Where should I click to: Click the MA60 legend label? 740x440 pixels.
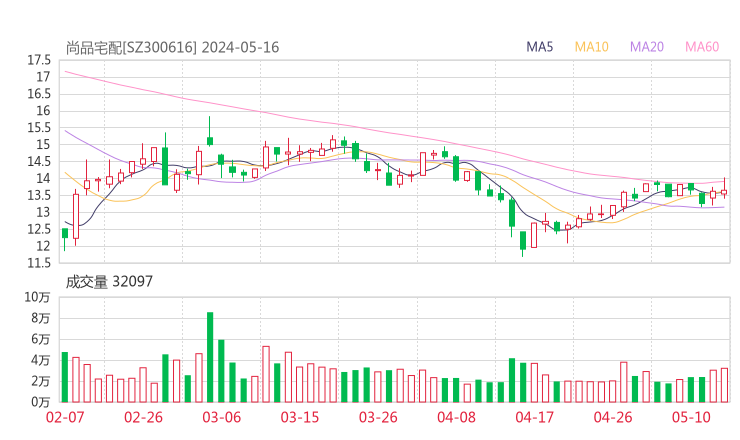(702, 47)
